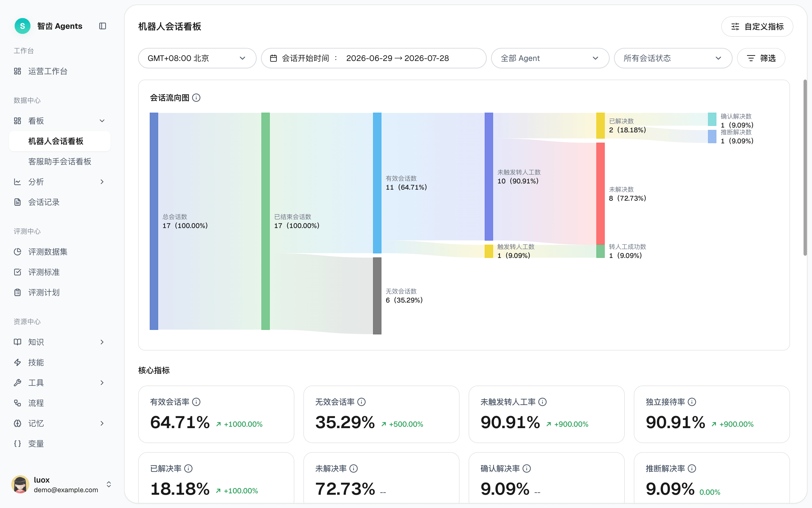Open 会话记录 page
812x508 pixels.
(60, 202)
